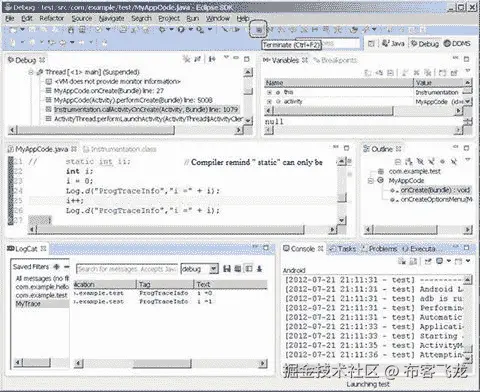Click the LogCat row with text i =1

point(170,301)
